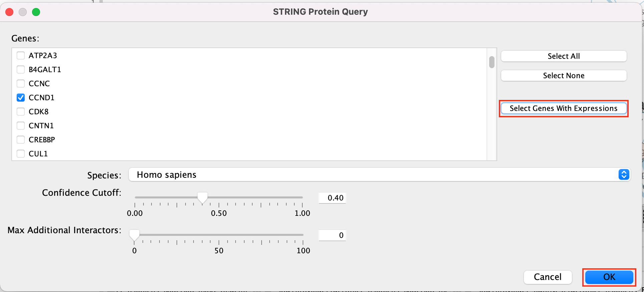This screenshot has width=644, height=292.
Task: Cancel the STRING Protein Query
Action: (548, 277)
